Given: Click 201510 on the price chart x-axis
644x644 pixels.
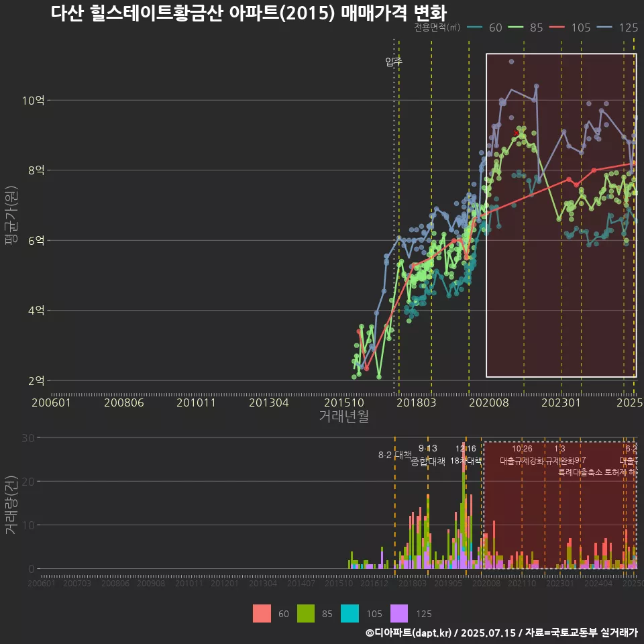Looking at the screenshot, I should [x=344, y=402].
